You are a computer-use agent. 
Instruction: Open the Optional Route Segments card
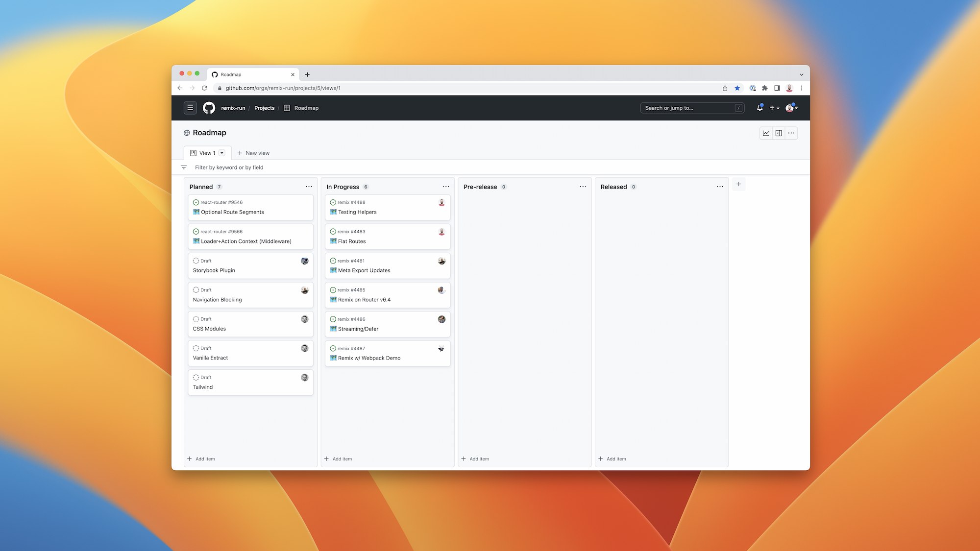tap(232, 212)
